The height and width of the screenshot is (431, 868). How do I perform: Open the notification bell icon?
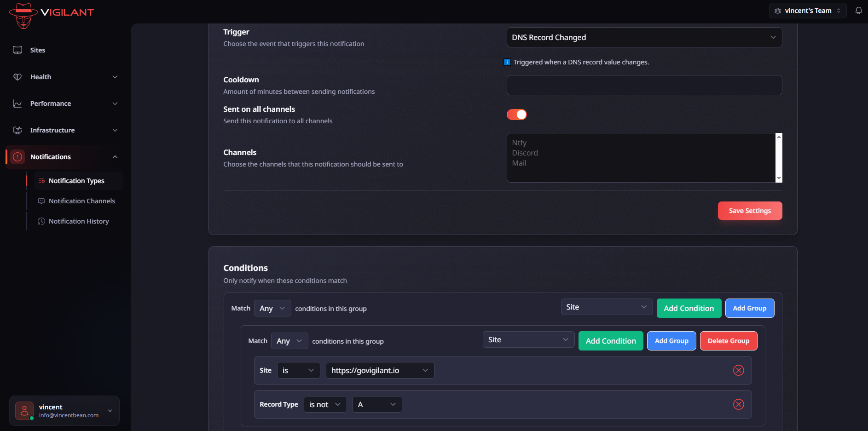(858, 11)
